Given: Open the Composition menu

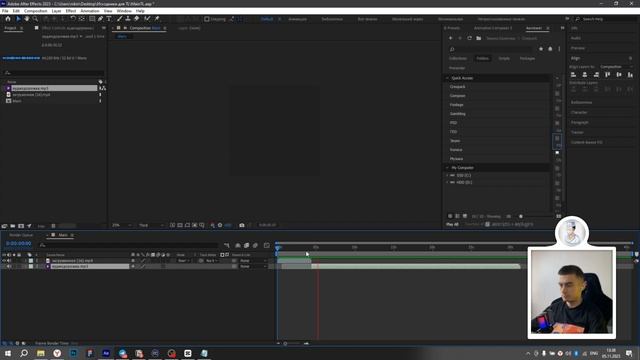Looking at the screenshot, I should click(x=36, y=11).
